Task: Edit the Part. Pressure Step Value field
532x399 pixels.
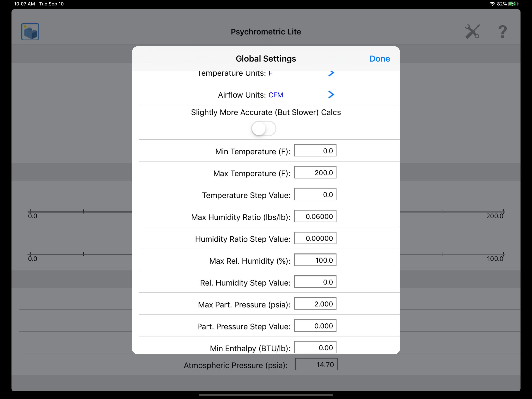Action: point(315,326)
